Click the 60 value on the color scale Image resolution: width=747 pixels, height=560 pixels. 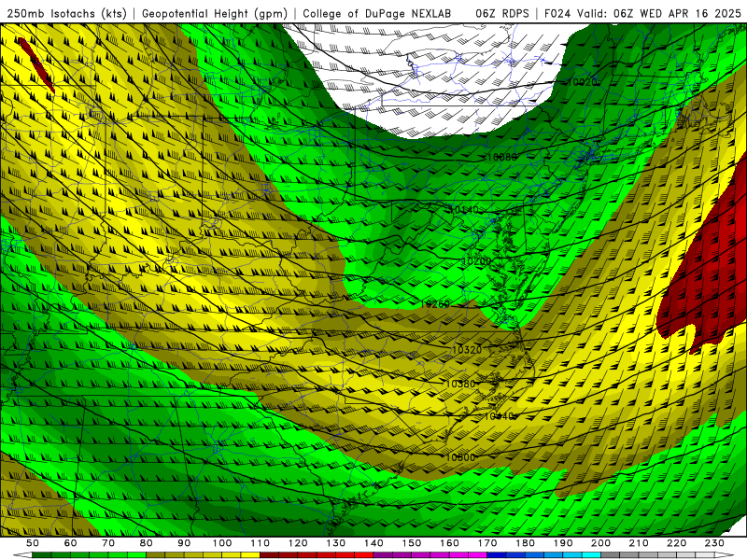pyautogui.click(x=70, y=543)
